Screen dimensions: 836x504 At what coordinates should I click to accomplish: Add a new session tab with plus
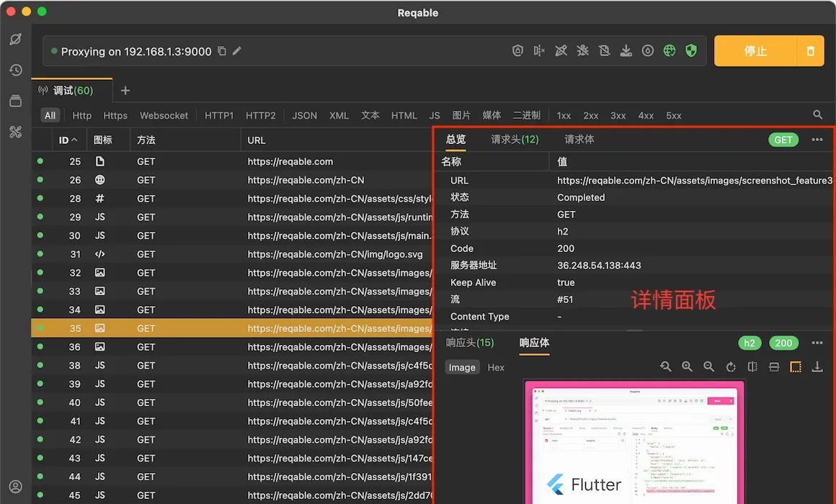click(125, 91)
